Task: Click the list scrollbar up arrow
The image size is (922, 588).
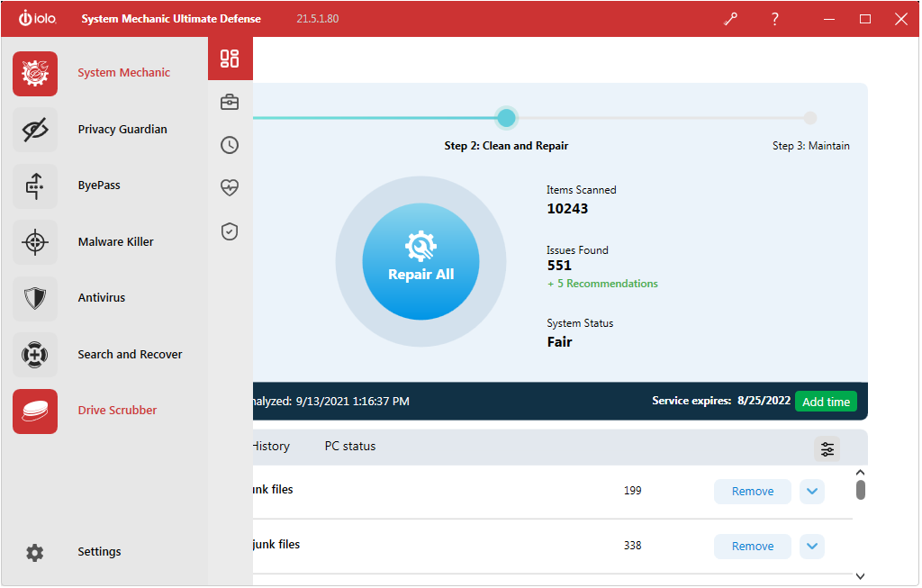Action: click(x=860, y=473)
